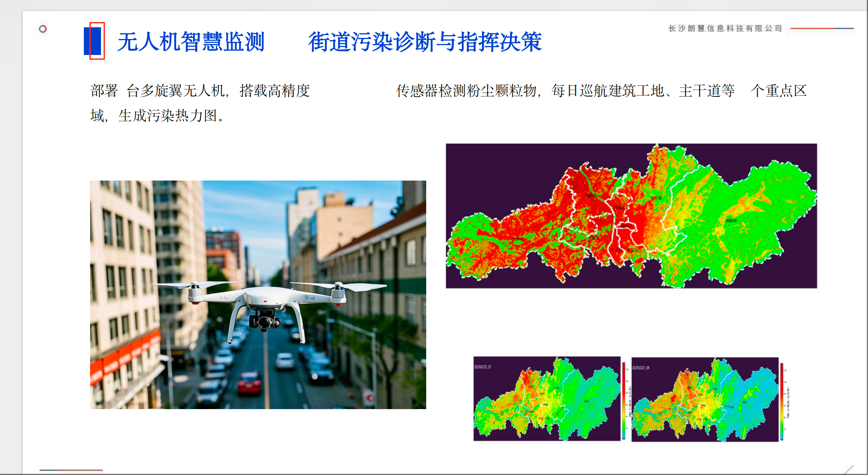Click the text 台多旋翼无人机
This screenshot has height=475, width=868.
point(175,91)
